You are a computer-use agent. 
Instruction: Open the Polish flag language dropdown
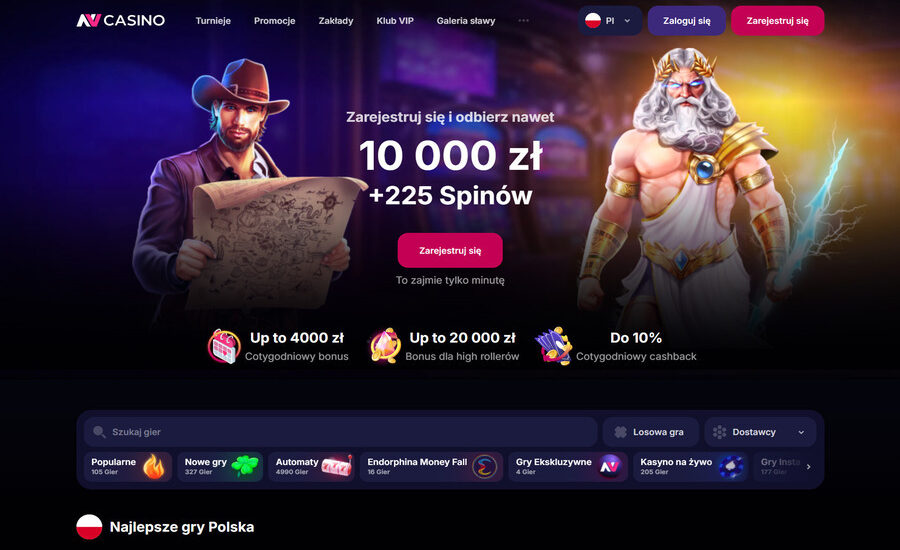pyautogui.click(x=610, y=21)
